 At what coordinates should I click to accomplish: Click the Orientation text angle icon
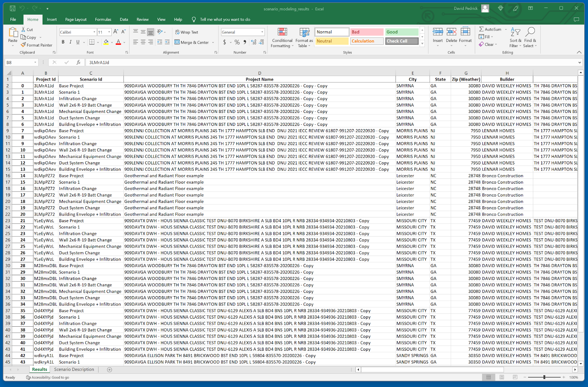pyautogui.click(x=160, y=32)
